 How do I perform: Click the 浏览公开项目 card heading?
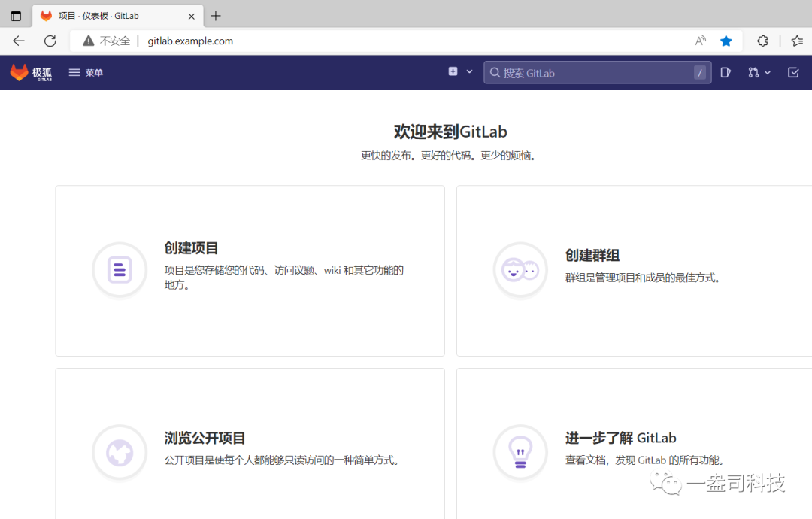point(205,439)
